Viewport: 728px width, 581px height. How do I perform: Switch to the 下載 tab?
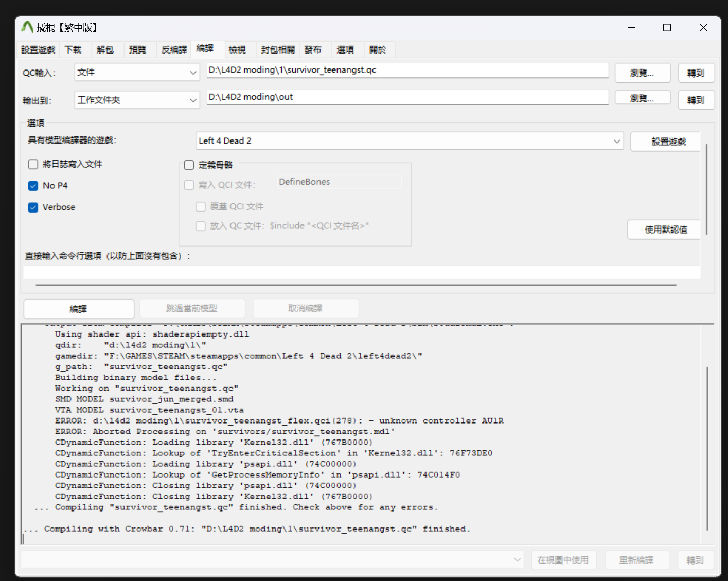pos(73,50)
